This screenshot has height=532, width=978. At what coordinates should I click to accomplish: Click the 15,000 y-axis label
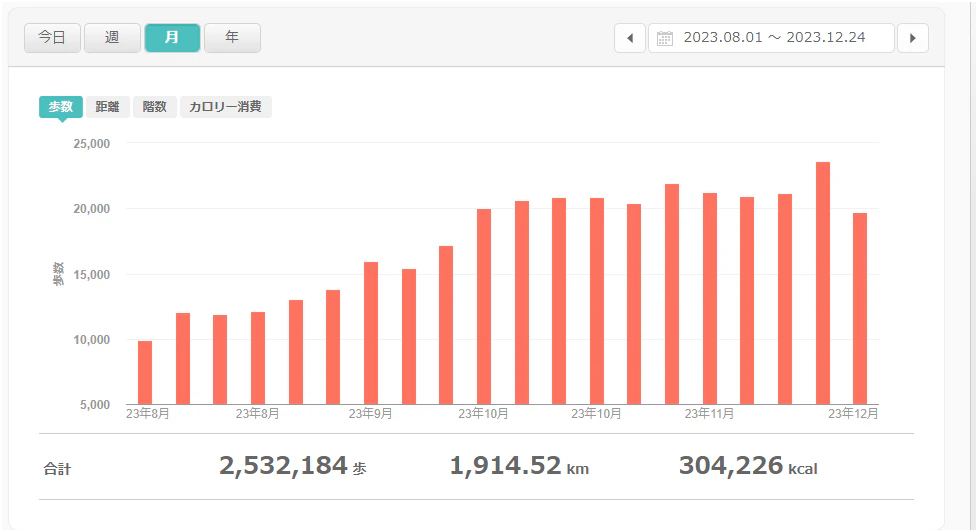92,275
